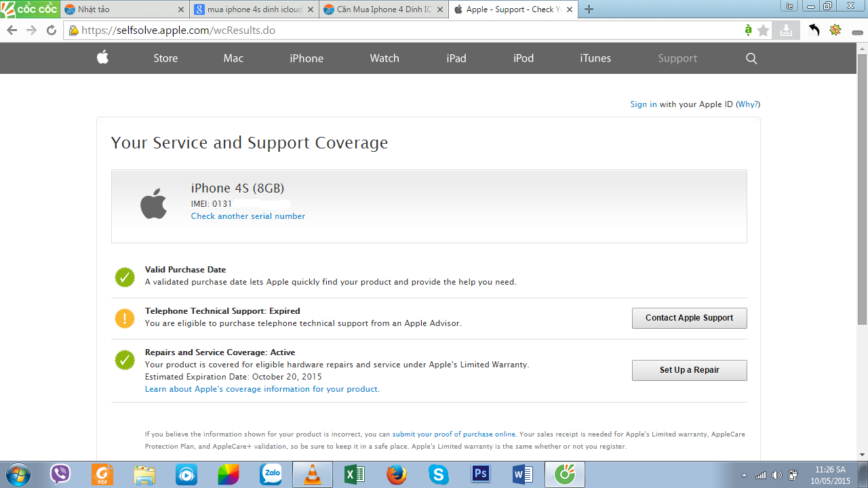Click the Contact Apple Support button
Image resolution: width=868 pixels, height=488 pixels.
690,318
